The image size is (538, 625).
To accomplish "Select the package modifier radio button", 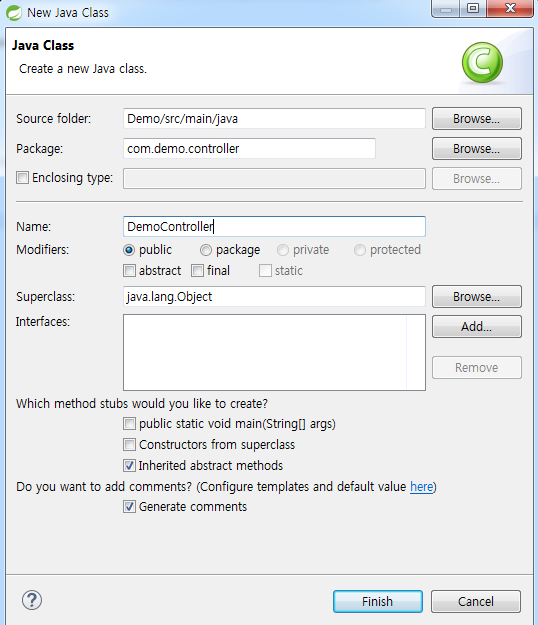I will [x=206, y=250].
